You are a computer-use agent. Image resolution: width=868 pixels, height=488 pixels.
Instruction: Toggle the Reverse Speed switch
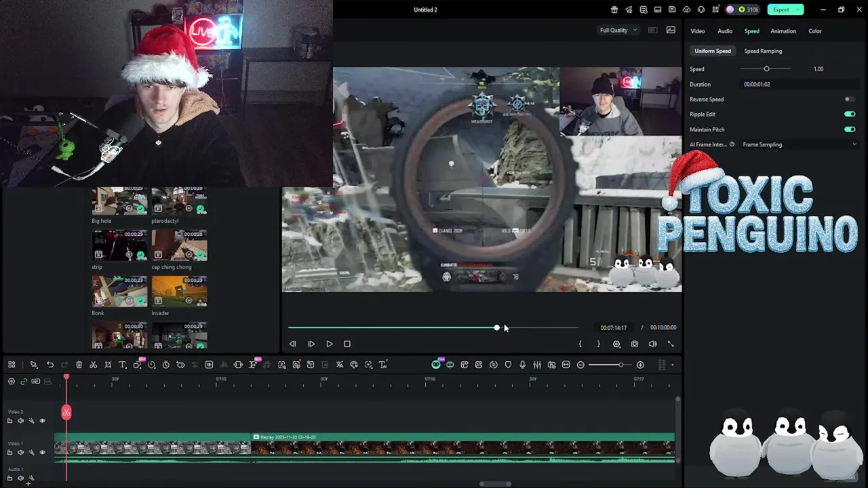pyautogui.click(x=850, y=99)
